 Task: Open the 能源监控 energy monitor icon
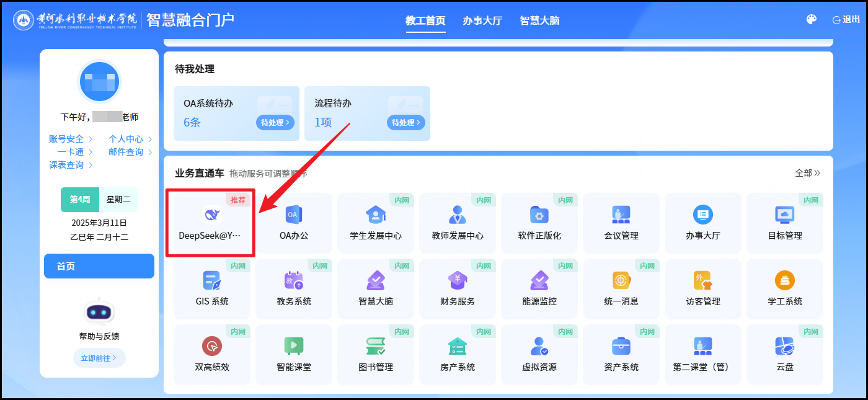tap(539, 281)
